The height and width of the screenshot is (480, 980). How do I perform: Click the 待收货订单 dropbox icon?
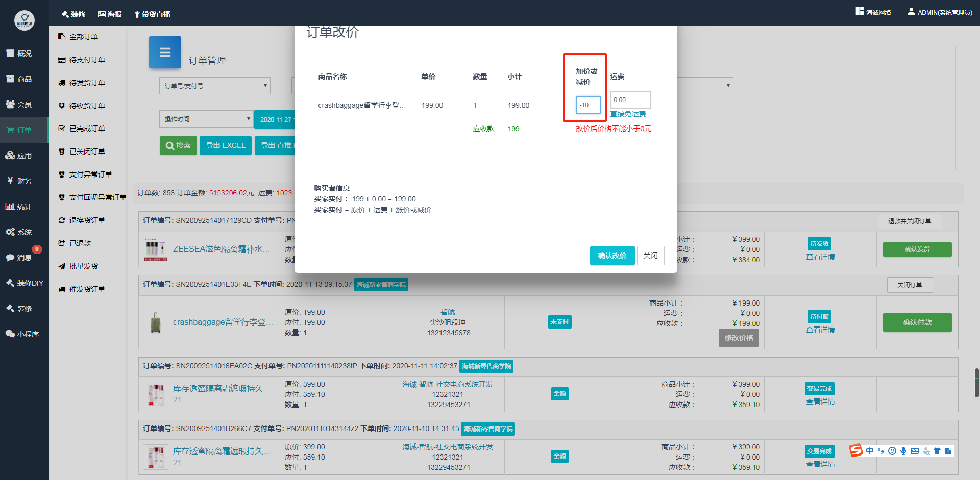click(x=62, y=106)
